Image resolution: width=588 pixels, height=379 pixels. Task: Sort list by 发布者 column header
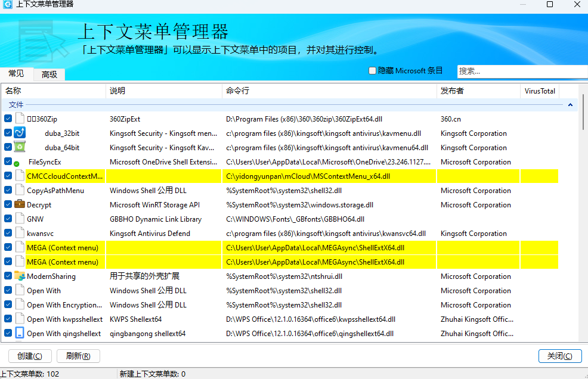[477, 91]
